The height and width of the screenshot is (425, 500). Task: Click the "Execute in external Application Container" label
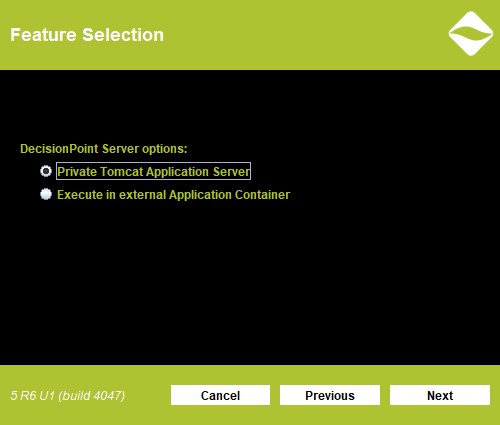point(173,195)
